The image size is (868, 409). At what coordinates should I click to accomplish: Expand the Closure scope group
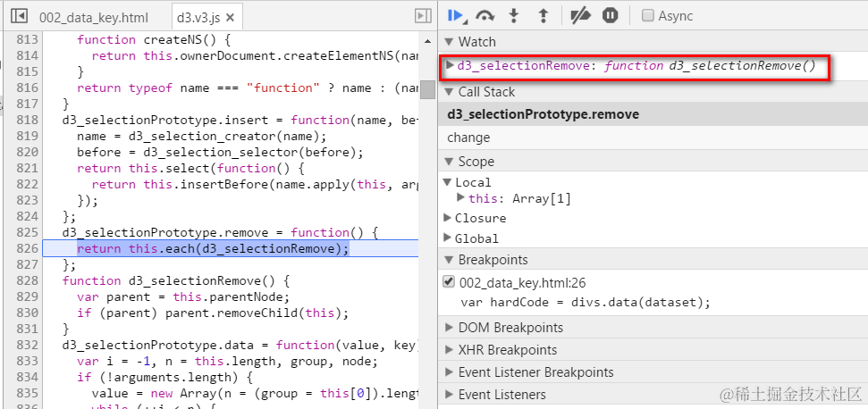coord(448,218)
